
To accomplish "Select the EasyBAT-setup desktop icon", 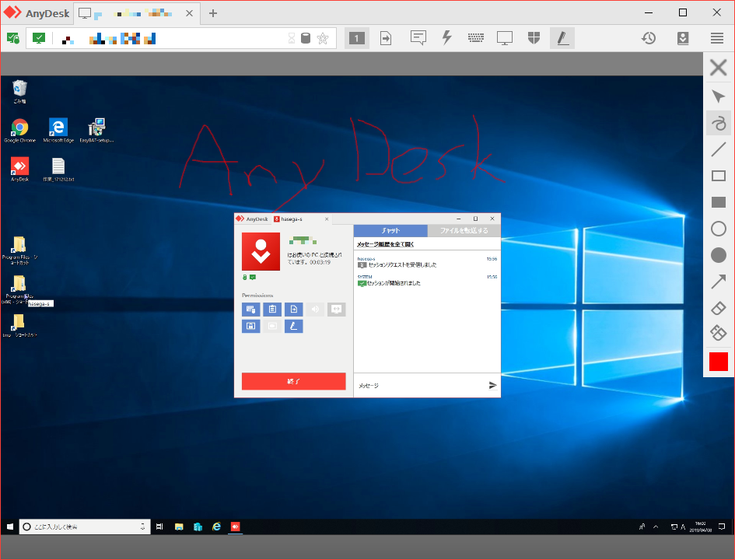I will click(x=96, y=130).
